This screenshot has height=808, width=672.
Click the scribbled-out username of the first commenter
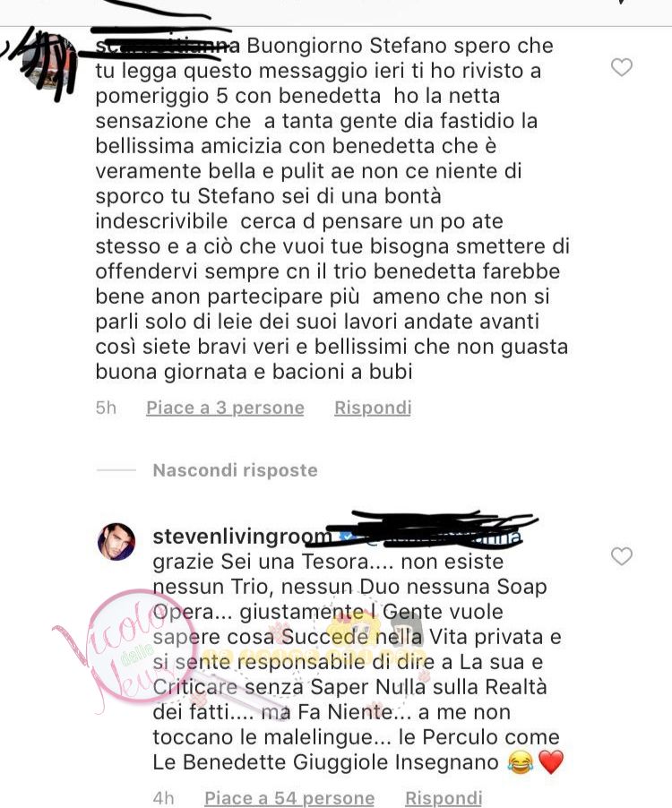coord(168,46)
